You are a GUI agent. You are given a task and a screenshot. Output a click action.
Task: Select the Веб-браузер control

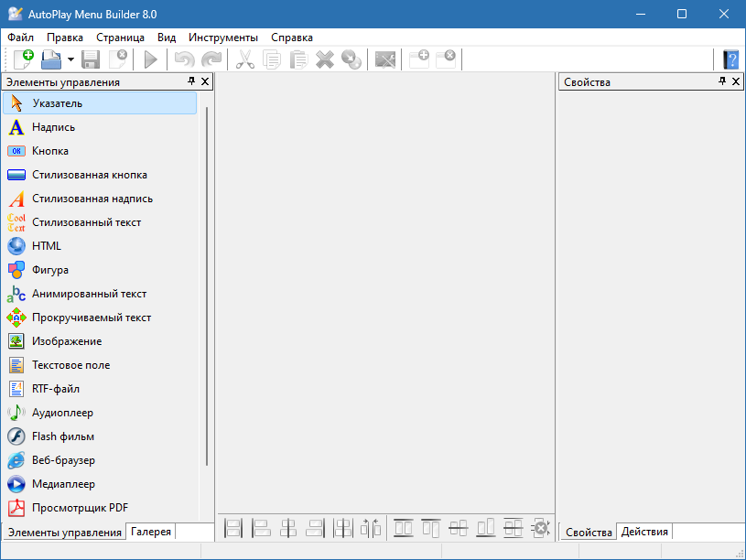[x=100, y=460]
